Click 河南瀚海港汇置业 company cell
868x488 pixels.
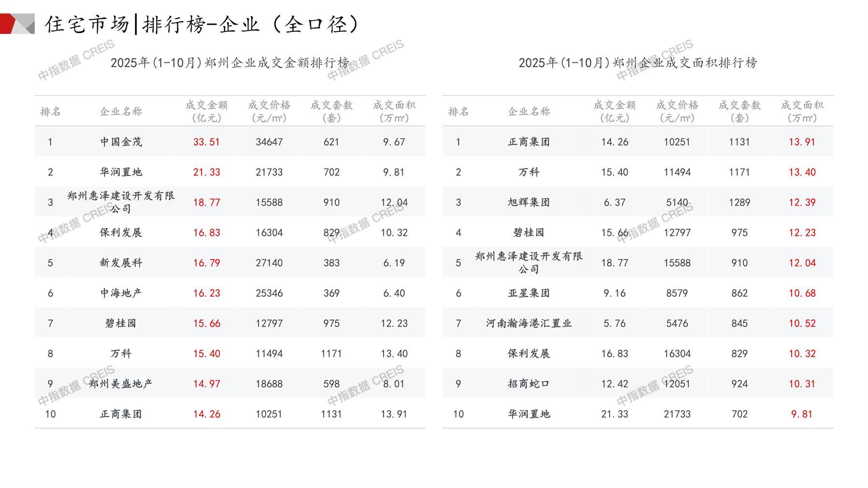[528, 323]
